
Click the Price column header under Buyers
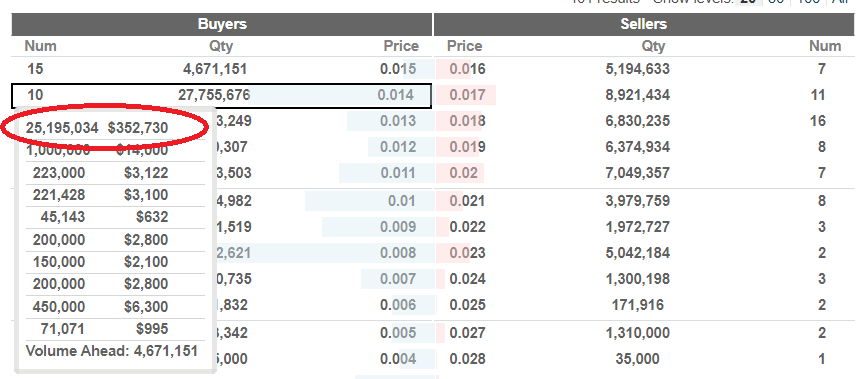(x=401, y=46)
